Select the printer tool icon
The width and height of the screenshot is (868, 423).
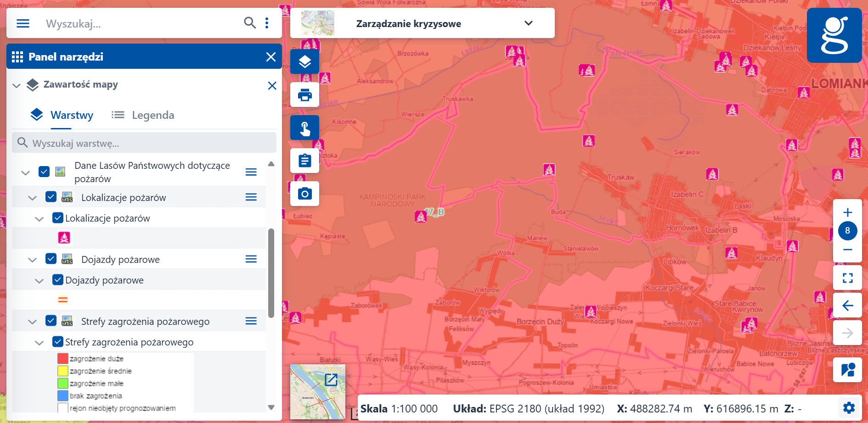(x=304, y=95)
